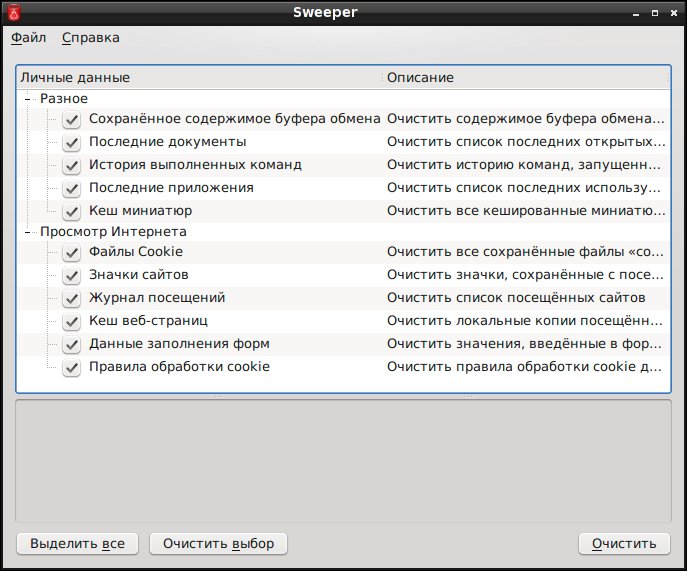Viewport: 687px width, 571px height.
Task: Click description Очистить значения, введённые в фор…
Action: (x=524, y=344)
